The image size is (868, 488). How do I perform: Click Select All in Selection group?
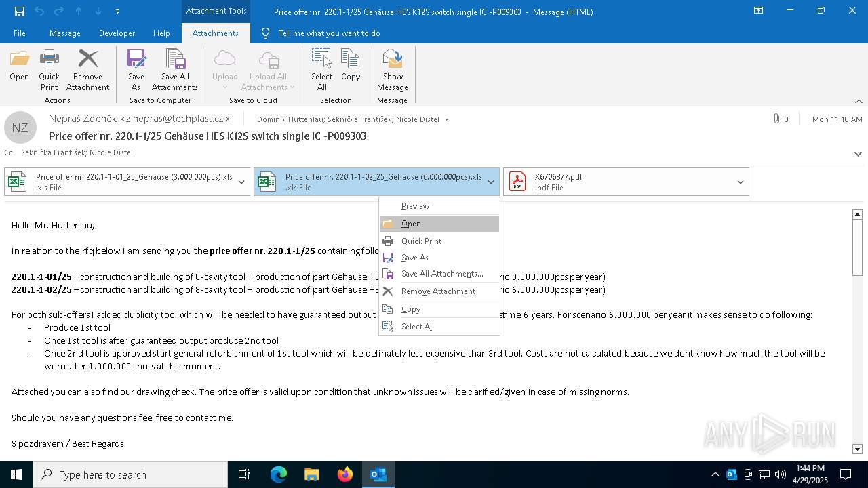coord(321,70)
